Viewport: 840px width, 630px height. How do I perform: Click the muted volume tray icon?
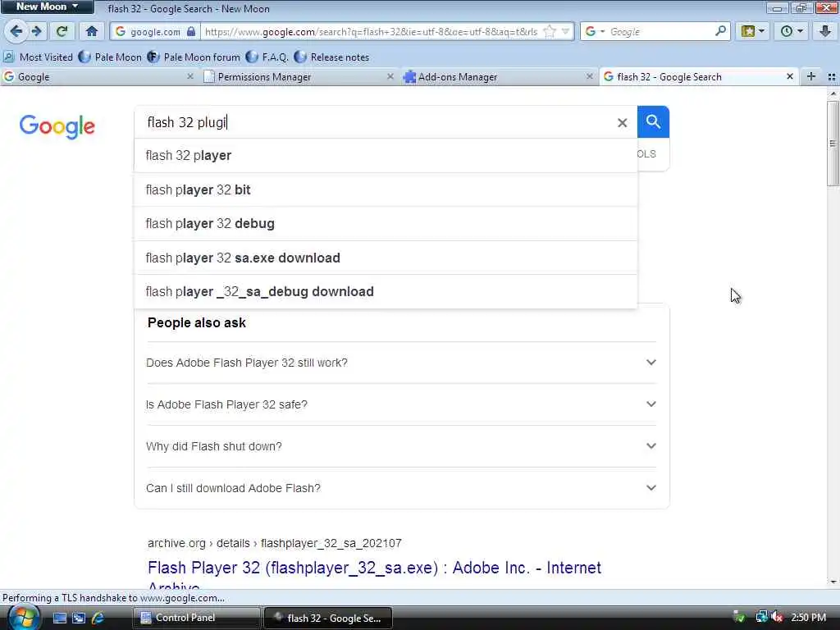(x=776, y=618)
